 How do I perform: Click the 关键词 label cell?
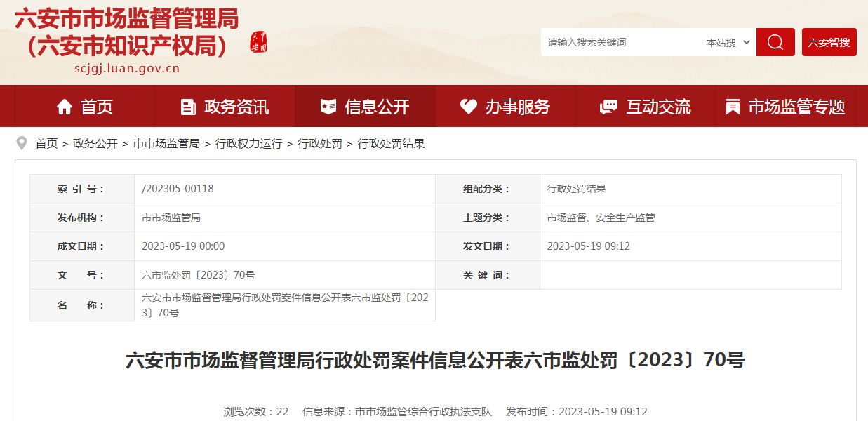[488, 275]
